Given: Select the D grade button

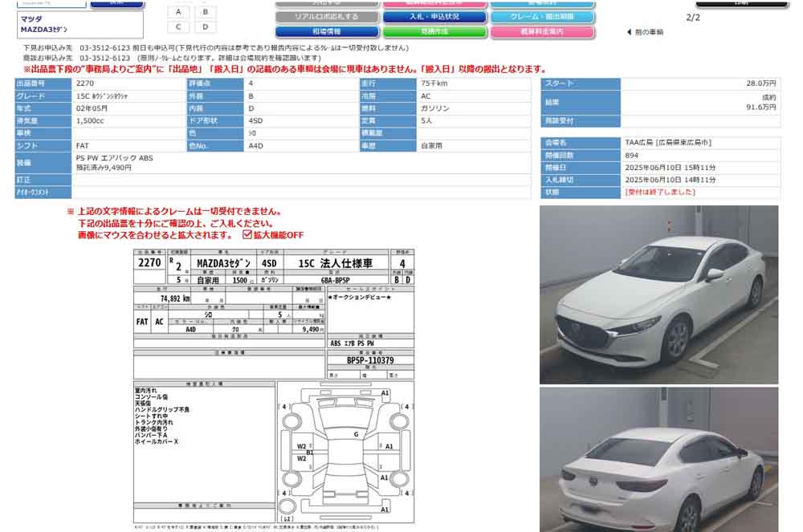Looking at the screenshot, I should coord(205,27).
